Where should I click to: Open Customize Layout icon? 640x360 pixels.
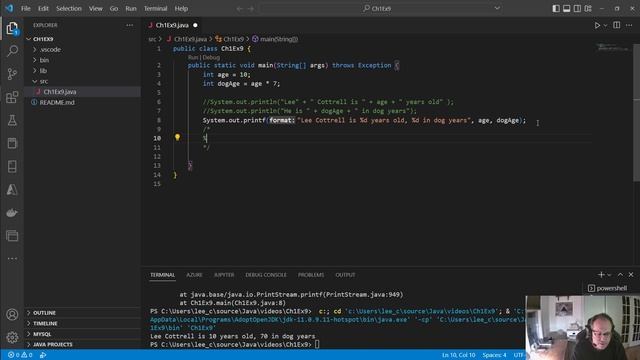(x=588, y=8)
